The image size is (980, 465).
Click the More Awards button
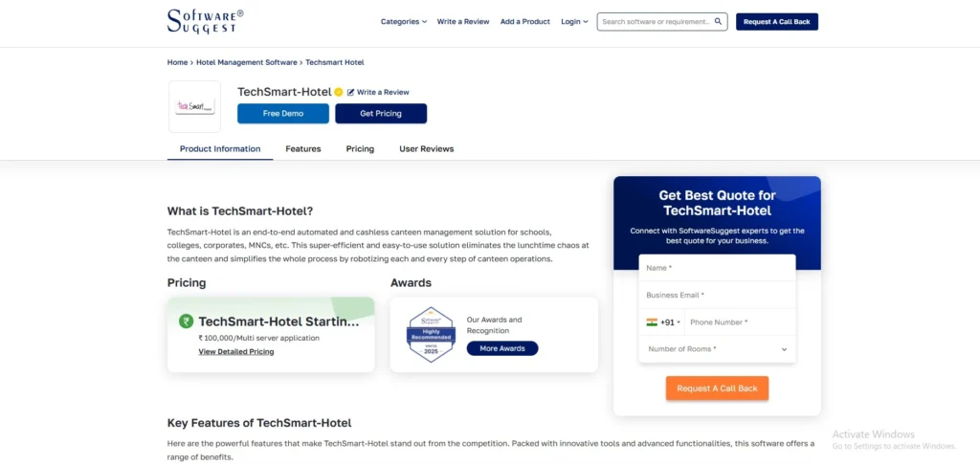click(x=501, y=348)
